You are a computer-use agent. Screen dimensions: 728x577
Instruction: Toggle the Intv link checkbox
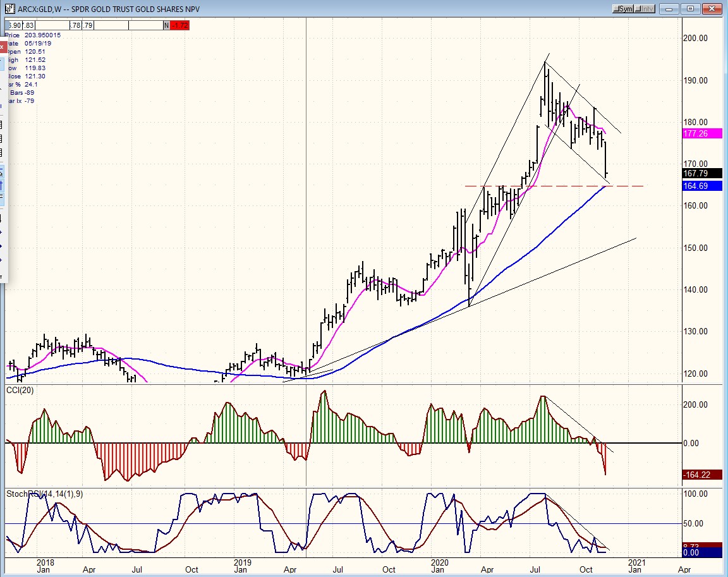645,9
